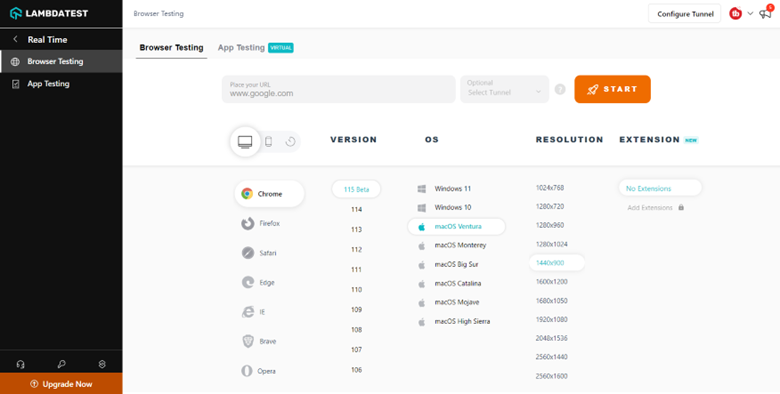The width and height of the screenshot is (780, 394).
Task: Choose version 114
Action: pyautogui.click(x=356, y=209)
